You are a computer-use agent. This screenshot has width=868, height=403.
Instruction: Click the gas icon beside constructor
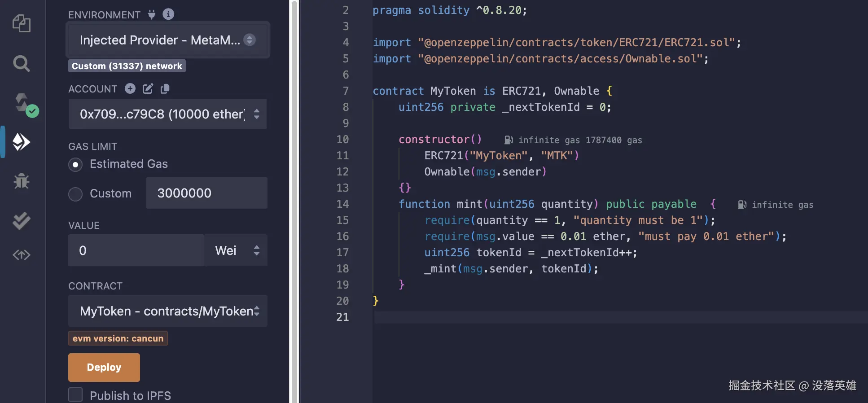[509, 140]
